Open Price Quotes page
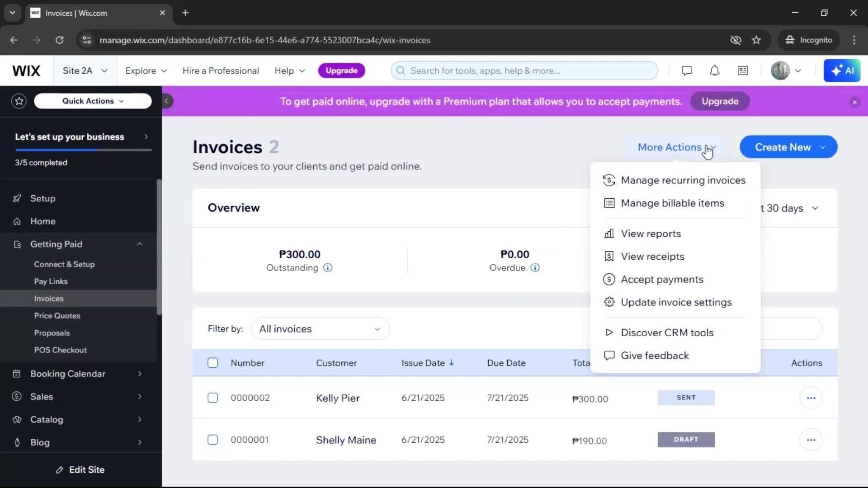Image resolution: width=868 pixels, height=488 pixels. click(57, 316)
